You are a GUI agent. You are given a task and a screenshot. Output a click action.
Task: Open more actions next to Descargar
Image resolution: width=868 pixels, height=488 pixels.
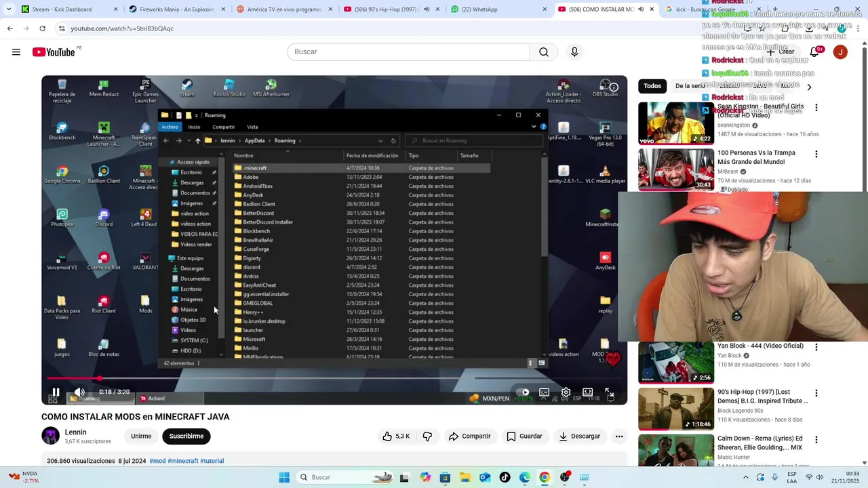coord(619,436)
